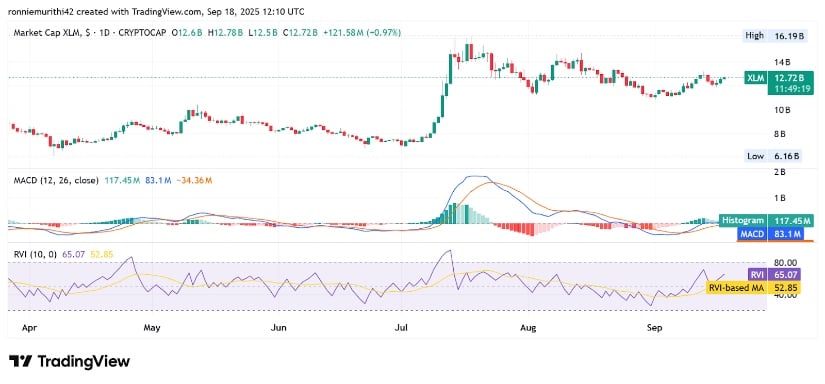Screen dimensions: 825x384
Task: Click the purple RVI scale tag
Action: click(756, 274)
